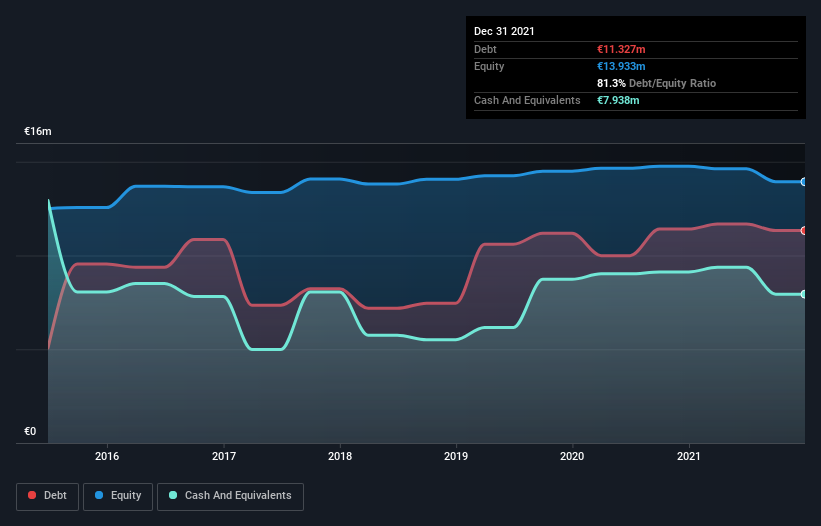The image size is (821, 526).
Task: Click the 2017 x-axis label
Action: (224, 456)
